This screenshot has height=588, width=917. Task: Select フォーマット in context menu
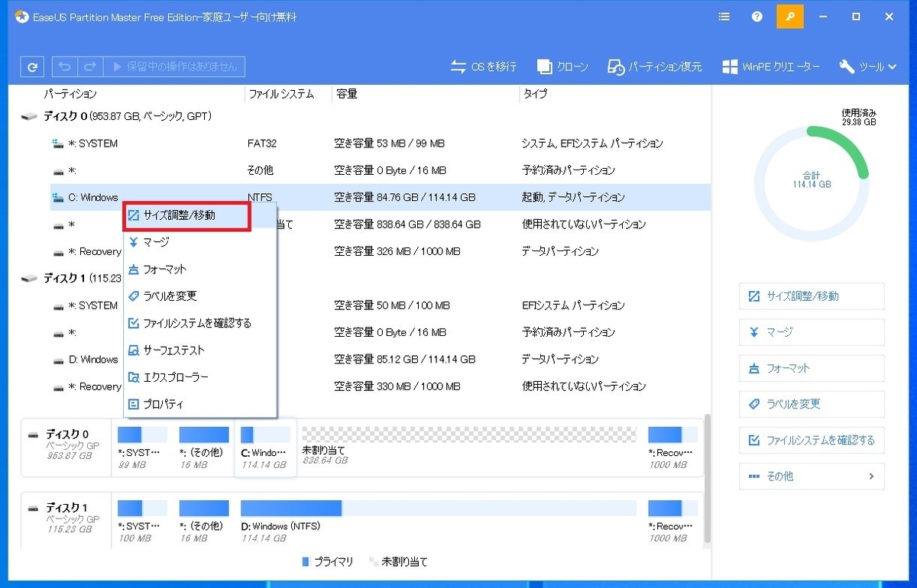199,270
